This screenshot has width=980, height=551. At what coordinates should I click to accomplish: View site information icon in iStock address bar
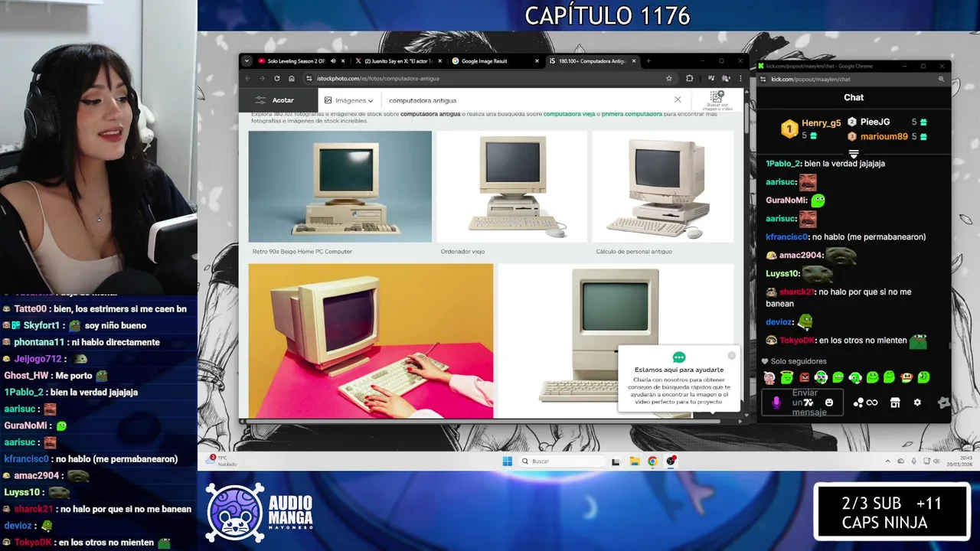click(309, 78)
